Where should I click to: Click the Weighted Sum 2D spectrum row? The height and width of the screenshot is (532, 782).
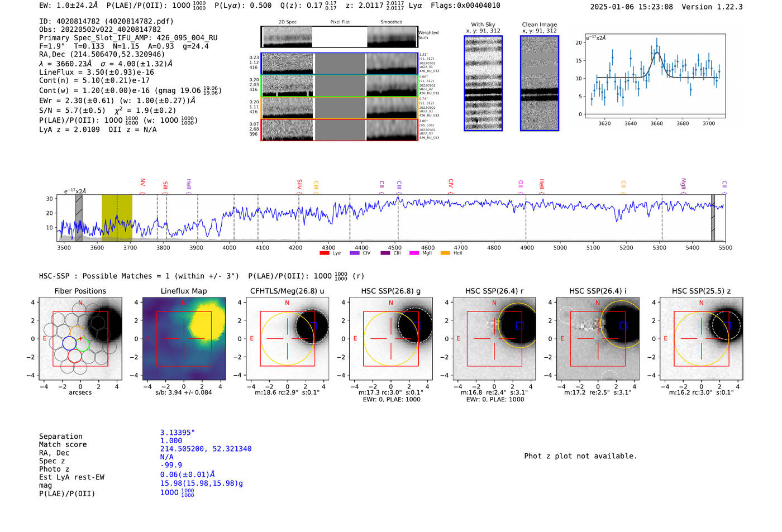point(339,37)
